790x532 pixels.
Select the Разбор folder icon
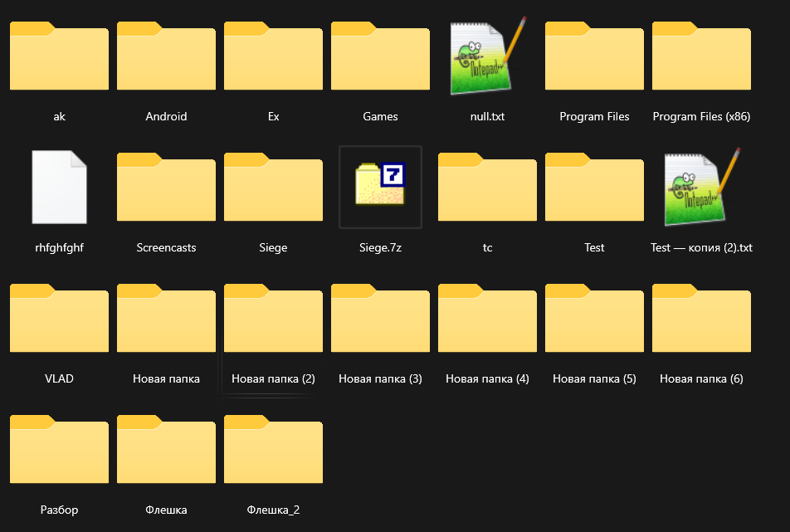coord(59,449)
